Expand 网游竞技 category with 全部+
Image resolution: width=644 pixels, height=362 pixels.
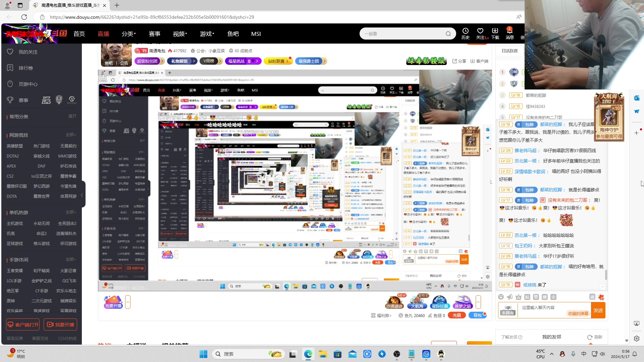click(x=71, y=135)
